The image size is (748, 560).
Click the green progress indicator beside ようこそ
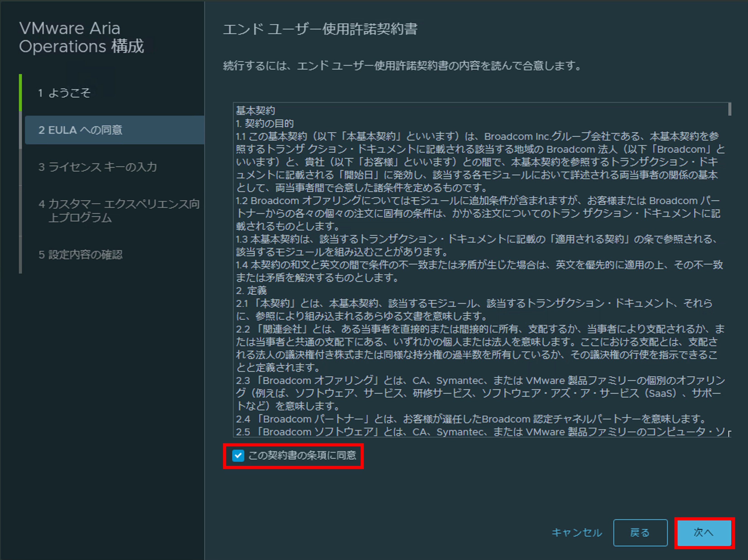(x=21, y=92)
